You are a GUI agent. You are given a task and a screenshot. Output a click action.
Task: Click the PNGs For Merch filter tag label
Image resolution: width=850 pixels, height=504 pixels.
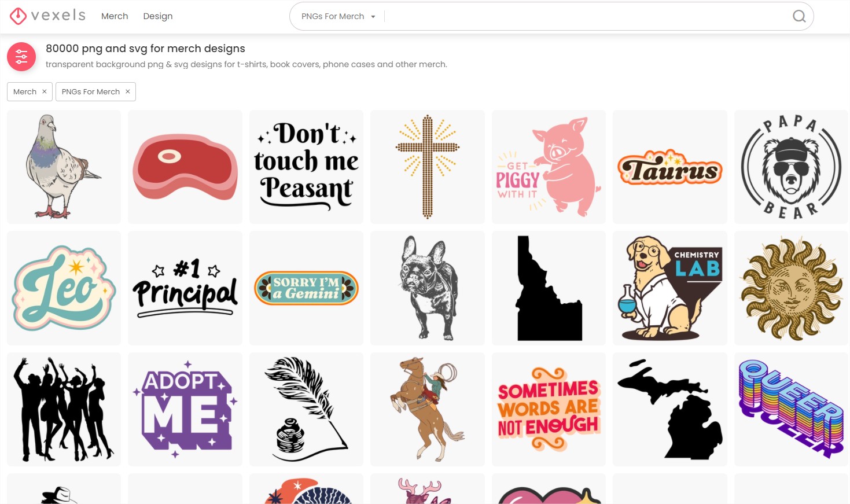(x=91, y=91)
